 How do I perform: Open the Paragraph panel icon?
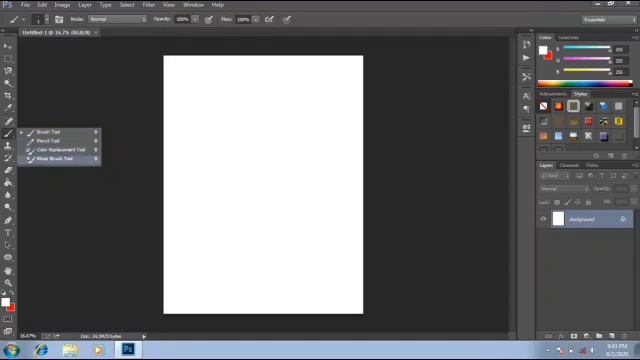point(527,109)
